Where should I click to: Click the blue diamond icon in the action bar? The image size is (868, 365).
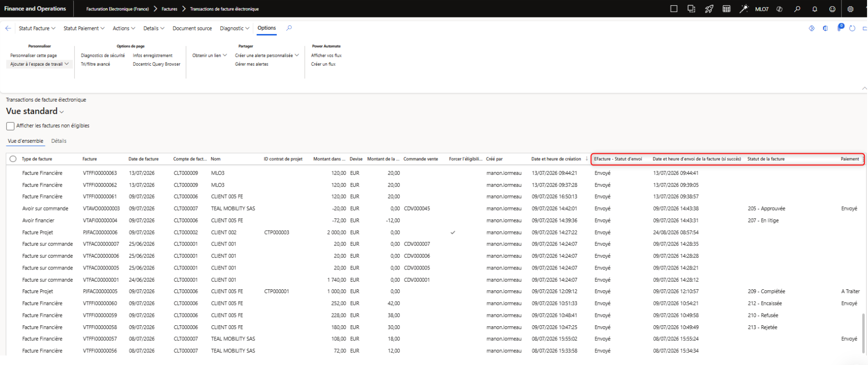tap(812, 28)
